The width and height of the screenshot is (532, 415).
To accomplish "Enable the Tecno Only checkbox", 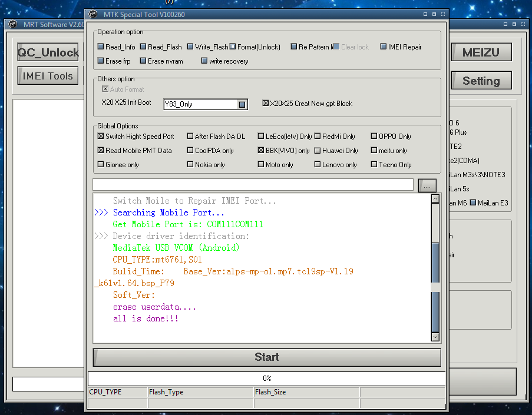I will pos(374,164).
